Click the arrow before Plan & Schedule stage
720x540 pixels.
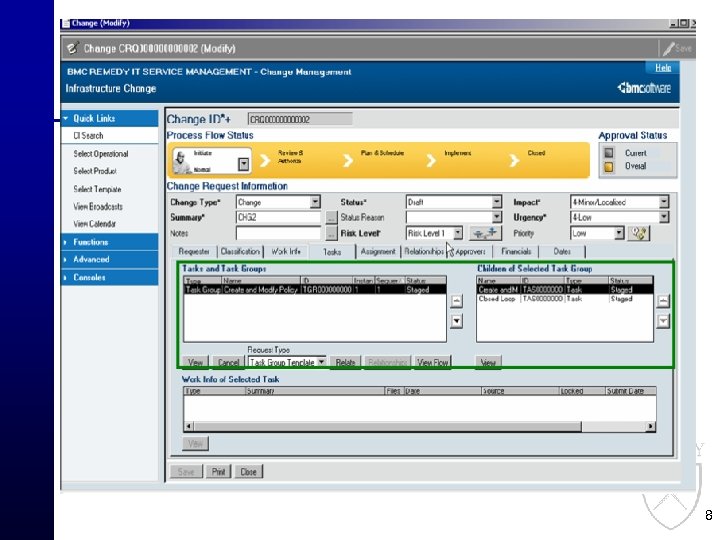pos(348,160)
